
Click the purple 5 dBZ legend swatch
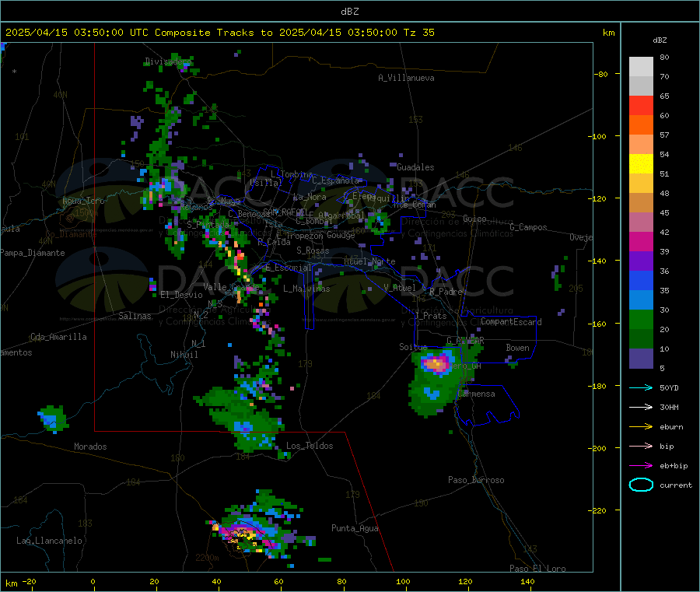pos(641,359)
